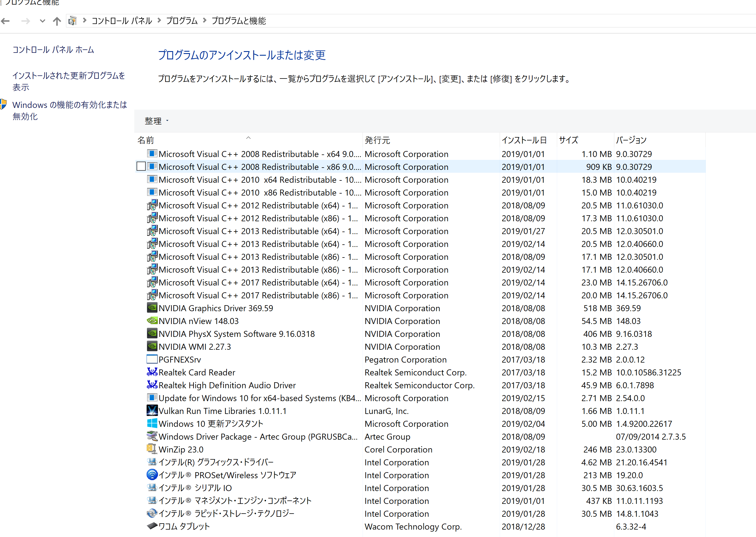This screenshot has width=756, height=537.
Task: Click the icon of Visual C++ 2017 (x86)
Action: (x=152, y=295)
